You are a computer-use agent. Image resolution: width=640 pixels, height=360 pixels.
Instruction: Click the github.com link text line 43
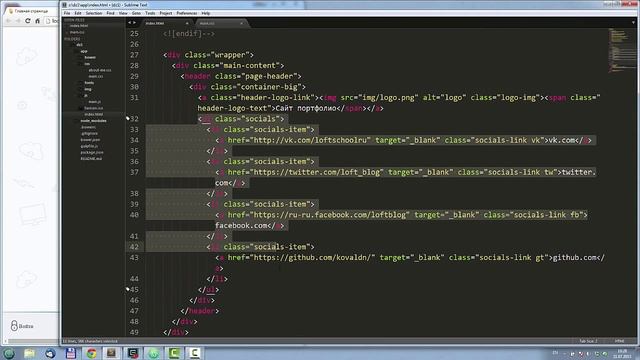coord(574,258)
